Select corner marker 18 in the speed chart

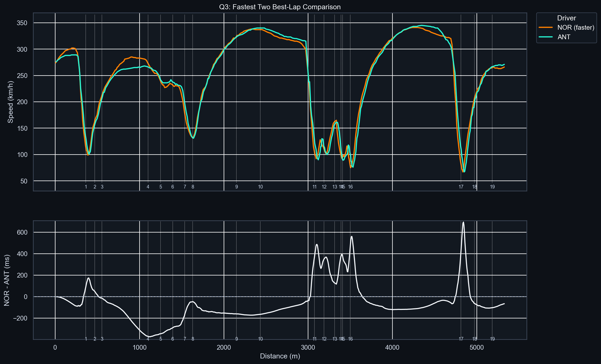tap(475, 187)
